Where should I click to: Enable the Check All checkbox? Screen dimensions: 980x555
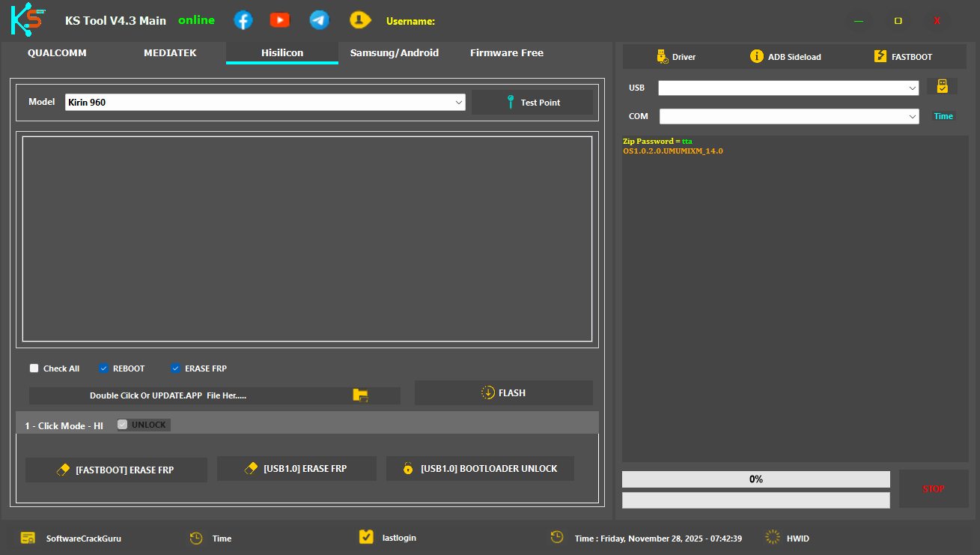coord(34,368)
